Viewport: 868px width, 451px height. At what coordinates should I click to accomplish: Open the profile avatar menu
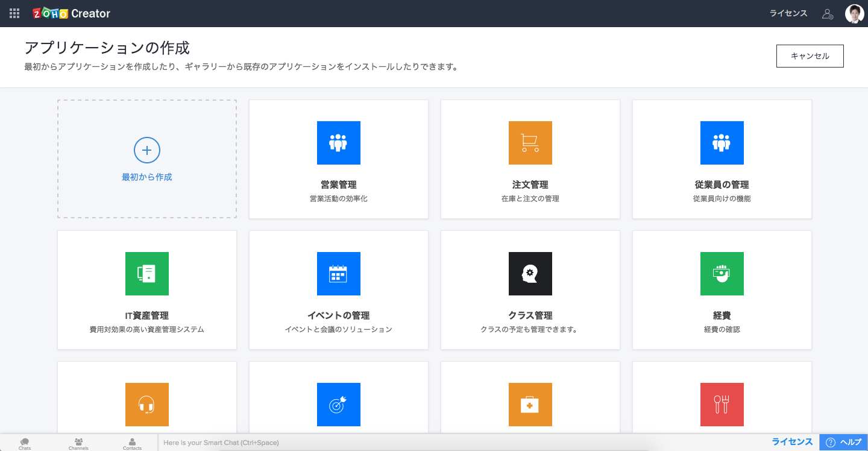click(x=854, y=13)
